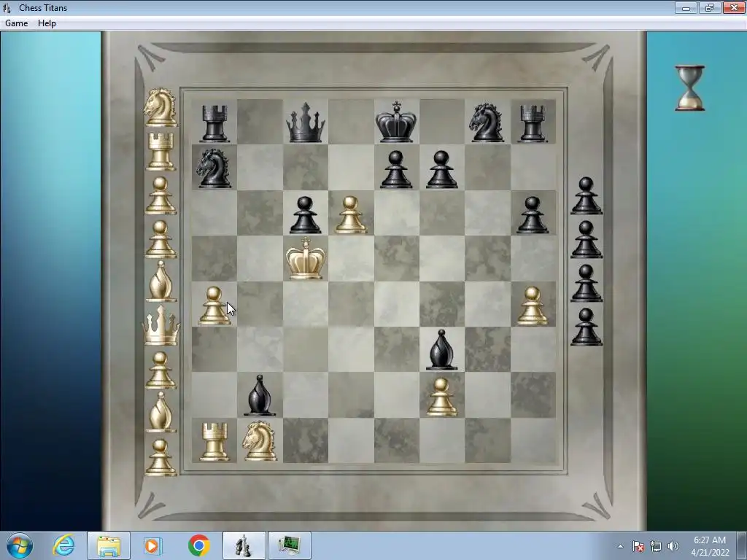Select the black queen on c8
The width and height of the screenshot is (747, 560).
point(306,122)
